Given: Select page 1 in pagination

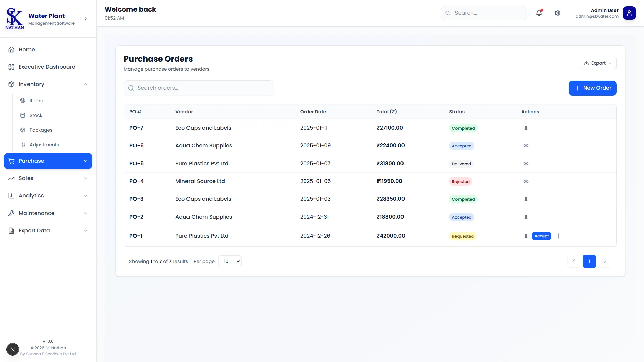Looking at the screenshot, I should [589, 261].
